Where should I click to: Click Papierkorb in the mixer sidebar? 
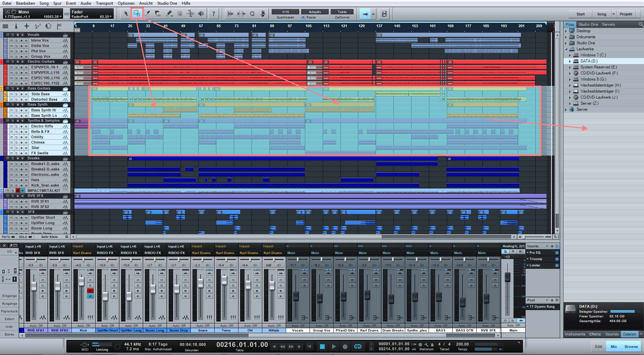[9, 311]
